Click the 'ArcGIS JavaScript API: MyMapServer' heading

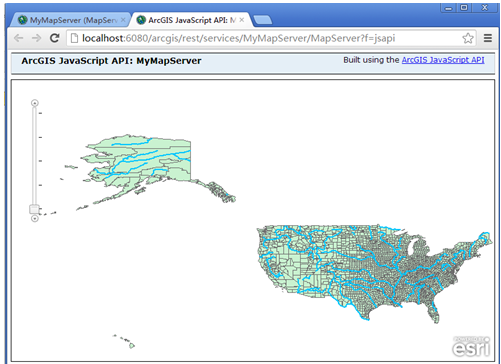click(x=111, y=61)
